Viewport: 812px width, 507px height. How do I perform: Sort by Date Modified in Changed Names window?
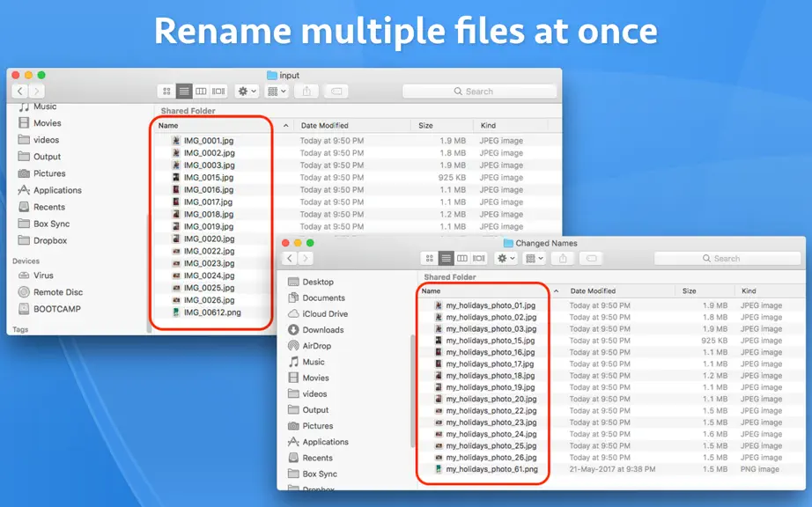(x=593, y=291)
